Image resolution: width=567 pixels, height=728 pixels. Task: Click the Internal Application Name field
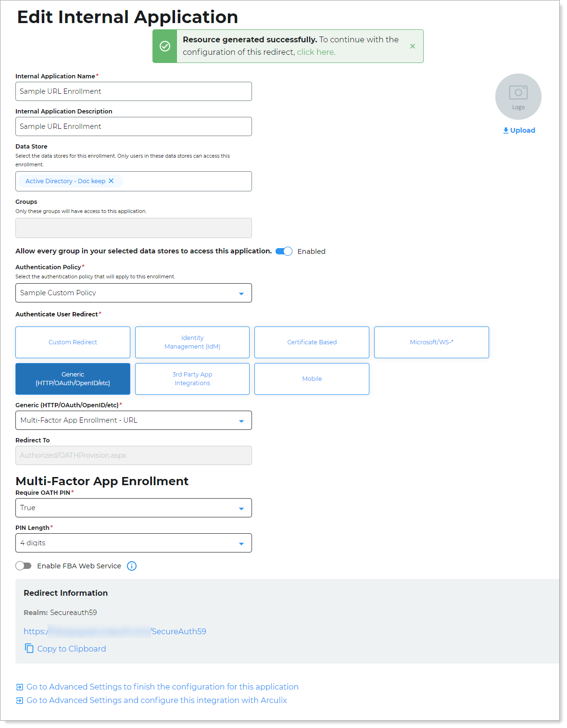tap(133, 91)
